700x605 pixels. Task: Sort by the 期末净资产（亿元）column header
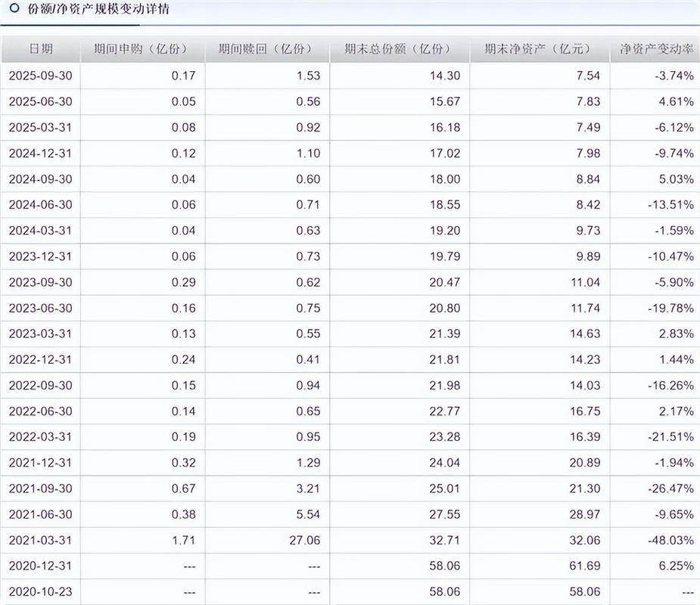pyautogui.click(x=539, y=48)
